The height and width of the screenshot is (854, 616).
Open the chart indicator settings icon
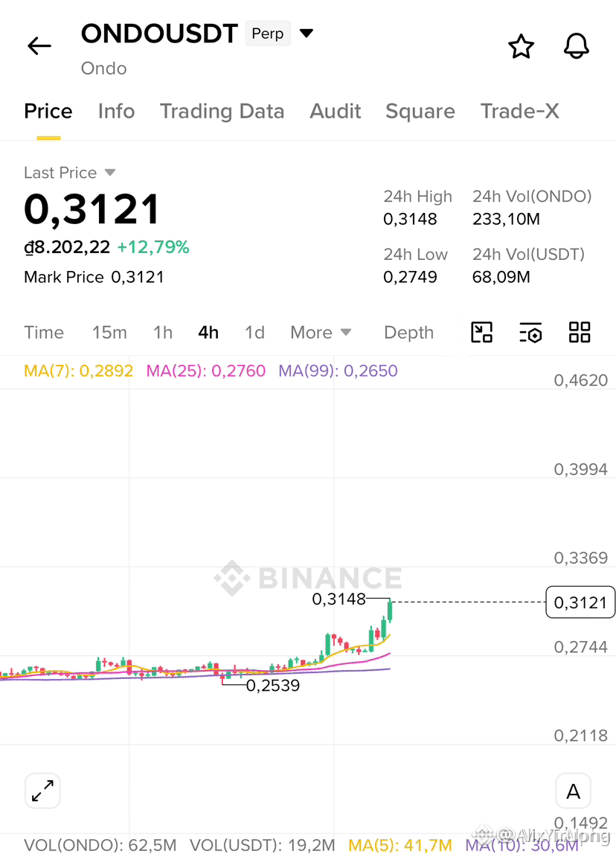tap(530, 332)
